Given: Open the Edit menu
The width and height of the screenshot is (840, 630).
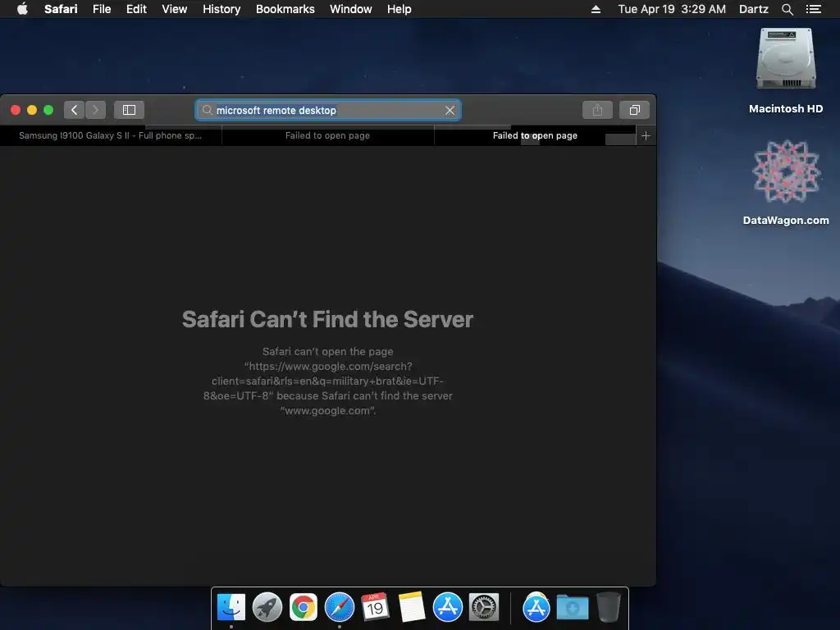Looking at the screenshot, I should [x=136, y=9].
